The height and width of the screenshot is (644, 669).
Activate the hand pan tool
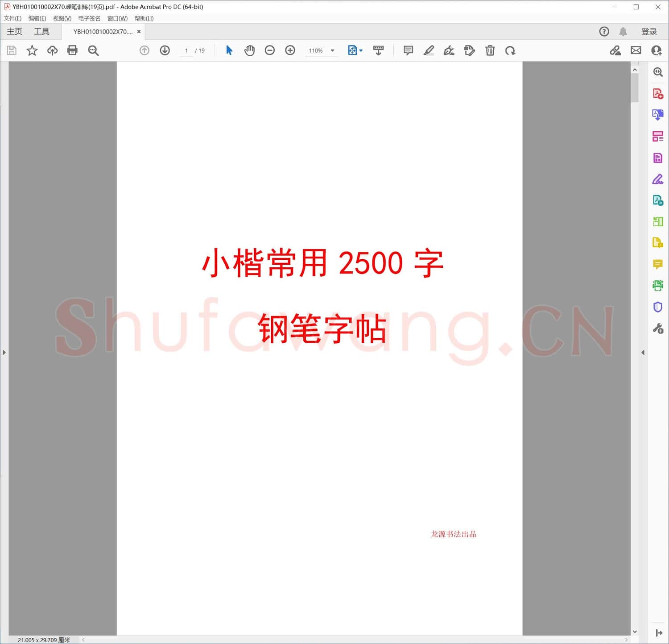click(249, 50)
